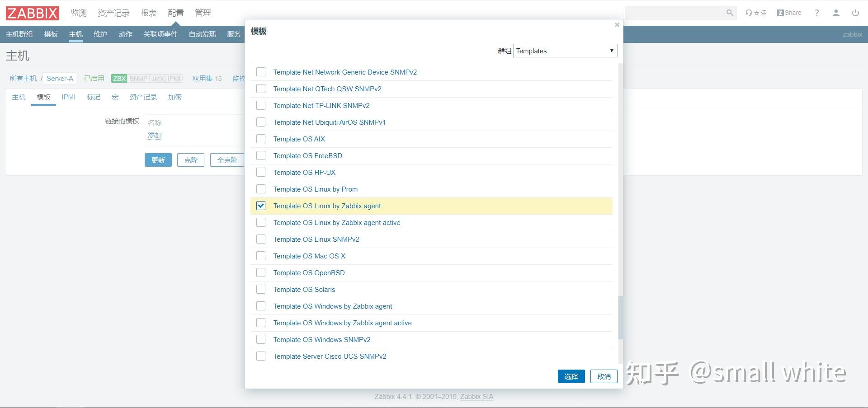Click the dialog list scrollbar thumb
The height and width of the screenshot is (408, 868).
tap(620, 318)
